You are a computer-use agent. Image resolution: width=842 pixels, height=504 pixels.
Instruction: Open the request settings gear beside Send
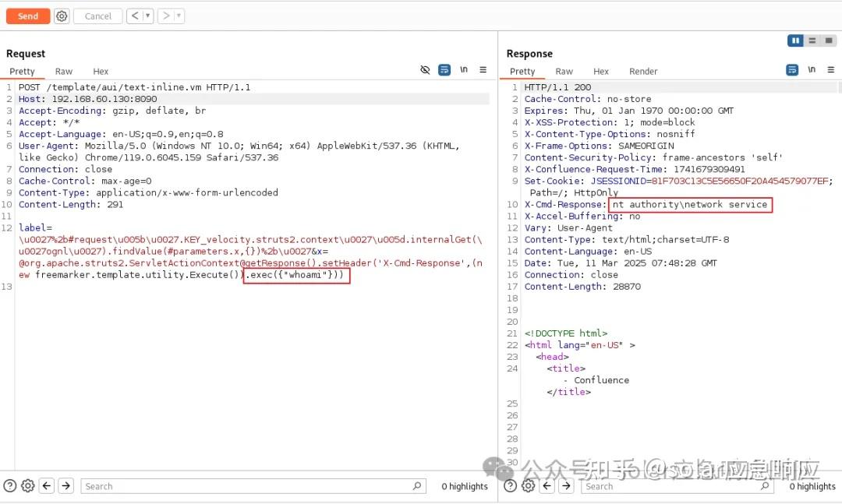click(x=62, y=16)
